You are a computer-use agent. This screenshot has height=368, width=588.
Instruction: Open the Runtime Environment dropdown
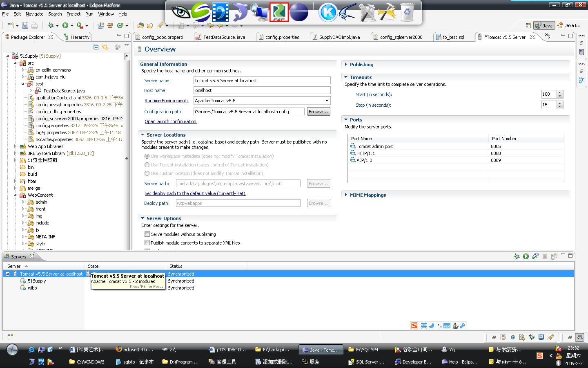pos(327,101)
